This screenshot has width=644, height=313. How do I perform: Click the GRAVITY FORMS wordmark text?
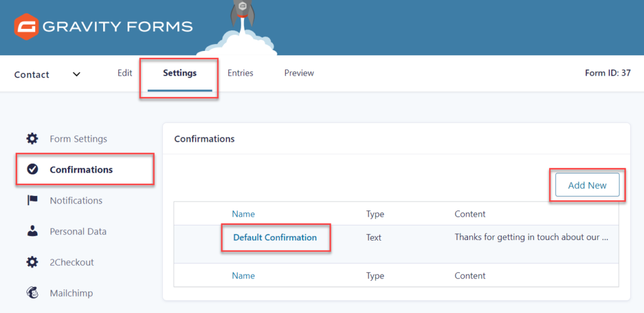pyautogui.click(x=118, y=26)
